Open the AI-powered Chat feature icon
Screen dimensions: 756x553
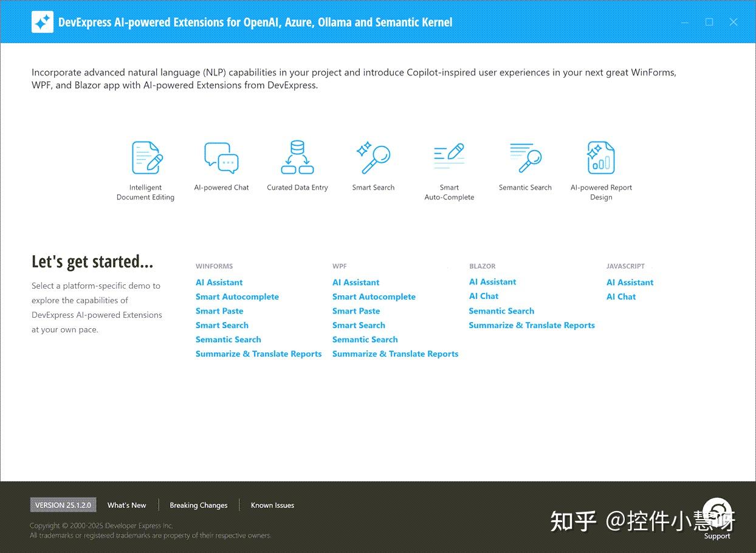pos(221,157)
